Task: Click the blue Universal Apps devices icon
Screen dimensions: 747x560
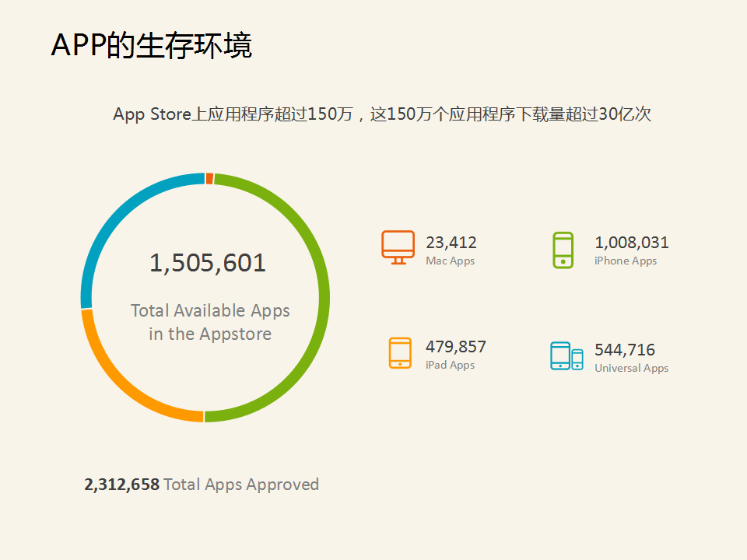Action: (x=566, y=355)
